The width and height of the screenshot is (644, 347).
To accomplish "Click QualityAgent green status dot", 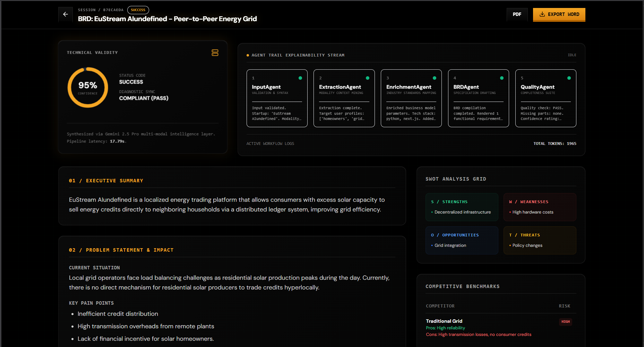I will (x=569, y=78).
